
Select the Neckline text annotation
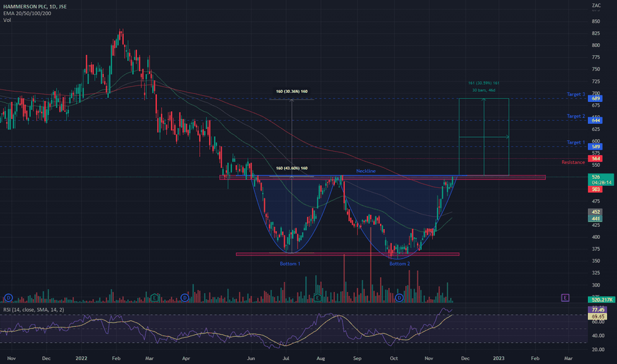tap(366, 171)
